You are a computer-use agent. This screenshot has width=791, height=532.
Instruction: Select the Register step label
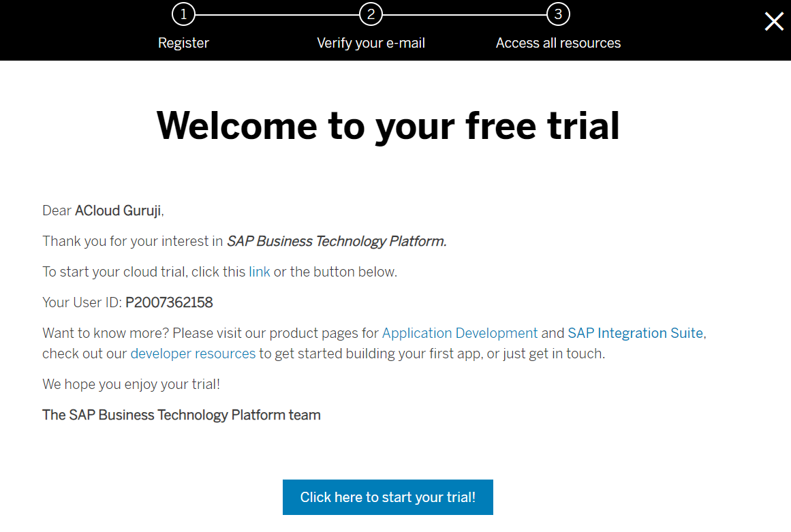(183, 43)
